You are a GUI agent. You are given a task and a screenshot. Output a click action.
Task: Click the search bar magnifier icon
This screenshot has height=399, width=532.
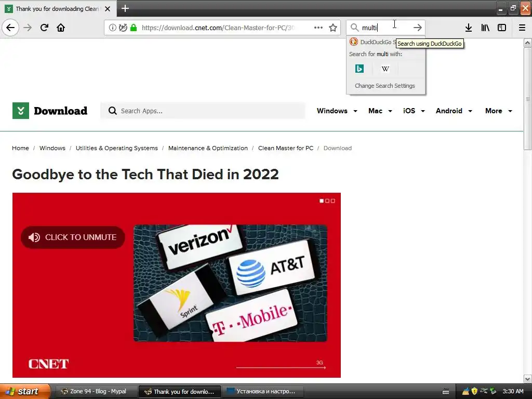[x=354, y=28]
